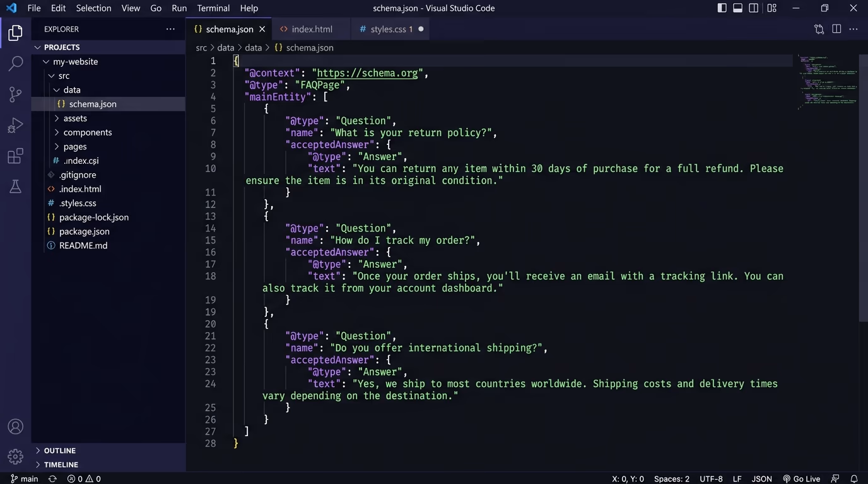Open the notifications bell
The image size is (868, 484).
click(x=854, y=478)
